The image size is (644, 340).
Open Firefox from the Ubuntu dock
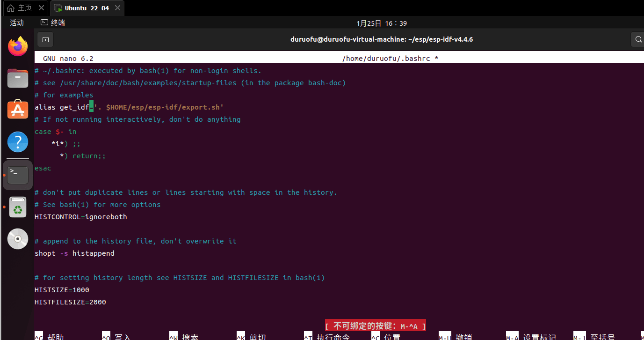(x=18, y=46)
